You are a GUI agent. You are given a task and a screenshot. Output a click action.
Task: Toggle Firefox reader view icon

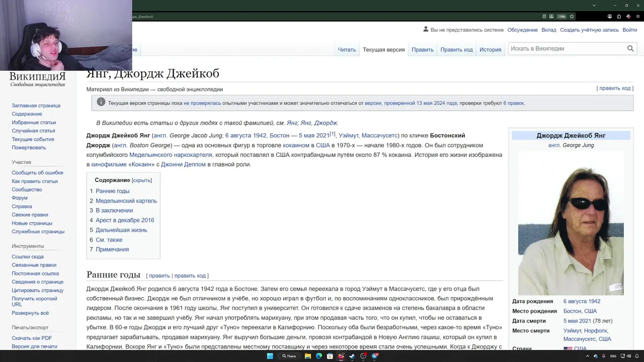tap(544, 17)
